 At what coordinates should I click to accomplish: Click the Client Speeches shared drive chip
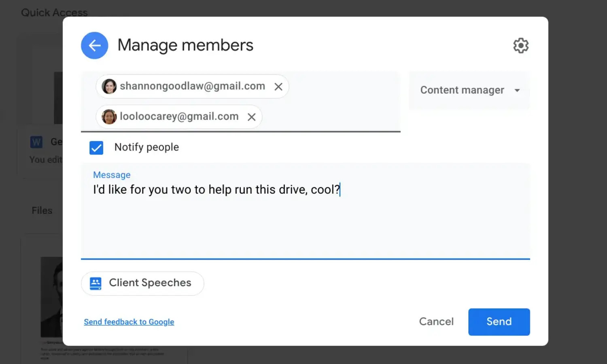(142, 283)
